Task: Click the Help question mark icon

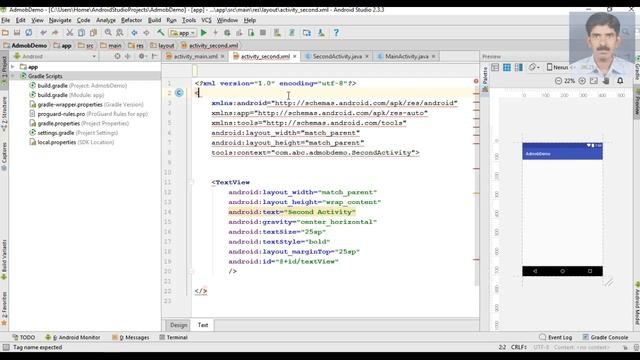Action: pyautogui.click(x=336, y=33)
